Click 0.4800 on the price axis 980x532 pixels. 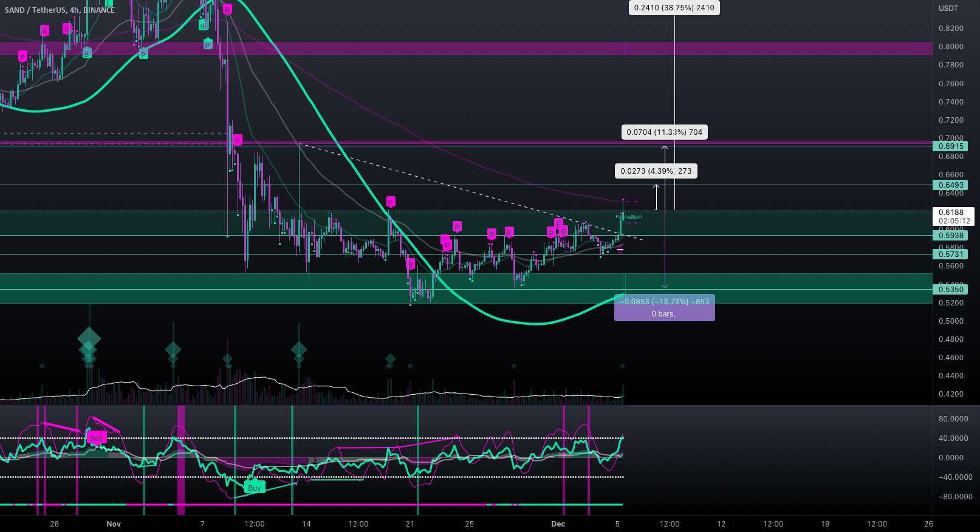(x=951, y=339)
